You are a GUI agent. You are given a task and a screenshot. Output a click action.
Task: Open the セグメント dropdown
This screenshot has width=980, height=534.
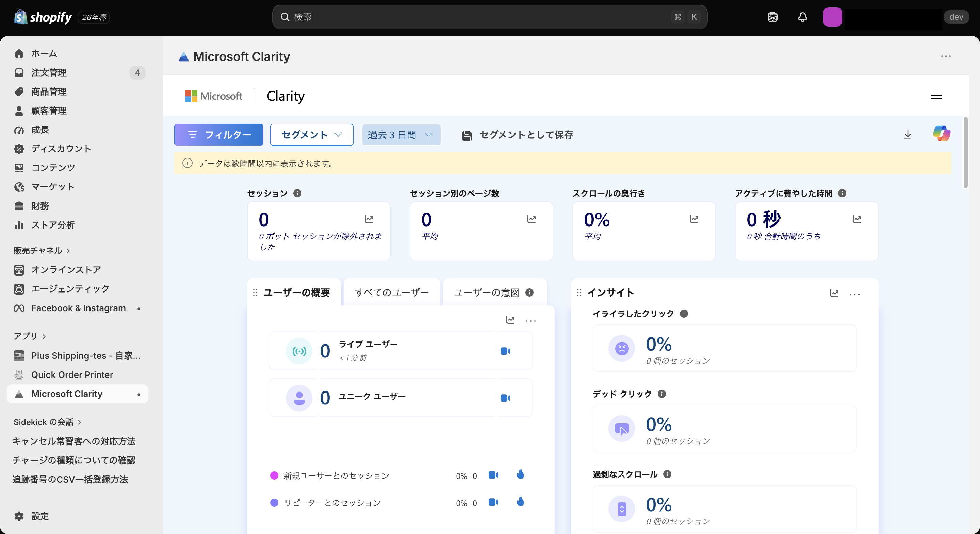coord(312,135)
